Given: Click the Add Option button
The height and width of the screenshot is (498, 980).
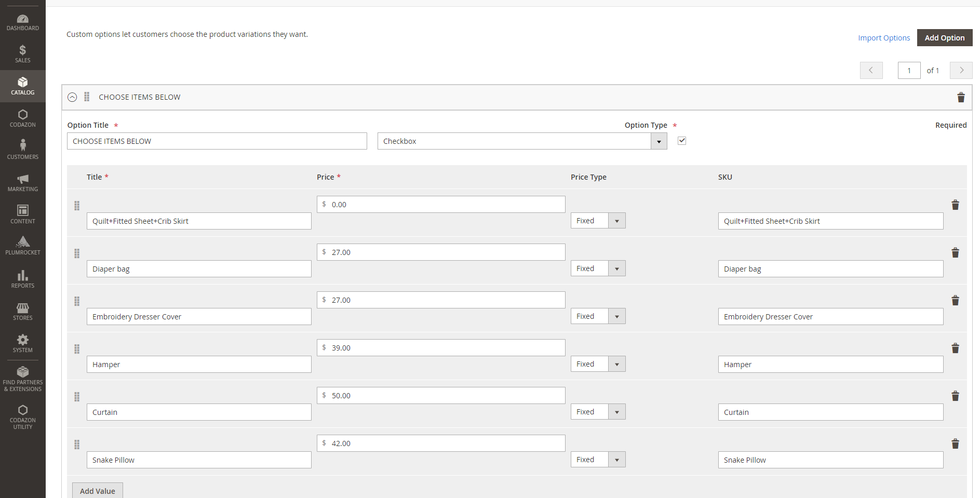Looking at the screenshot, I should (944, 37).
